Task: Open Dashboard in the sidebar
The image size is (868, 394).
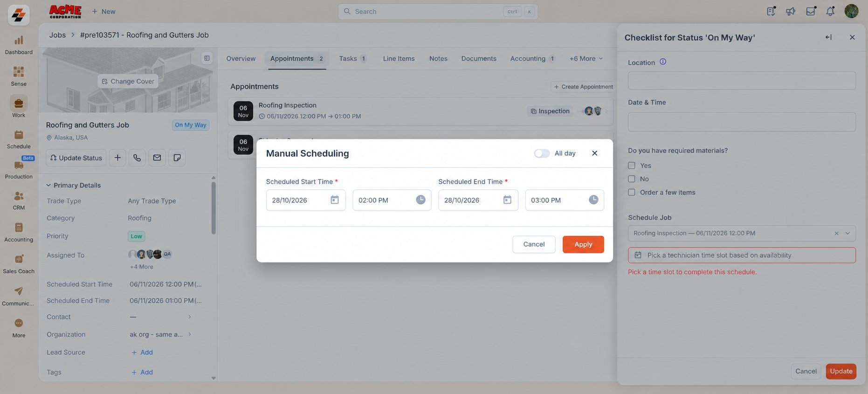Action: click(19, 45)
